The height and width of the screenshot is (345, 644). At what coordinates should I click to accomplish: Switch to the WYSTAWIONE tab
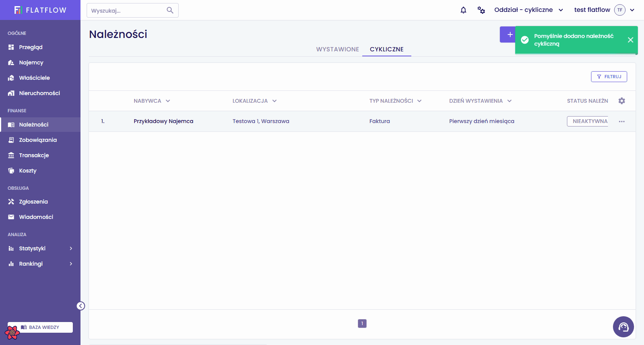[x=338, y=49]
